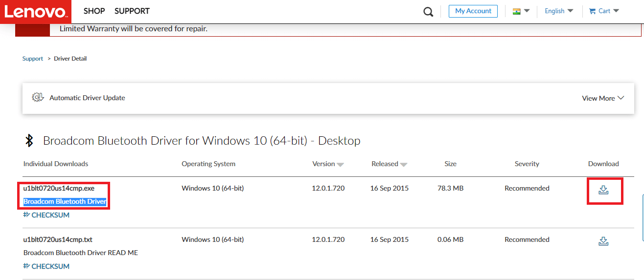
Task: Click highlighted Broadcom Bluetooth Driver text
Action: pyautogui.click(x=65, y=201)
